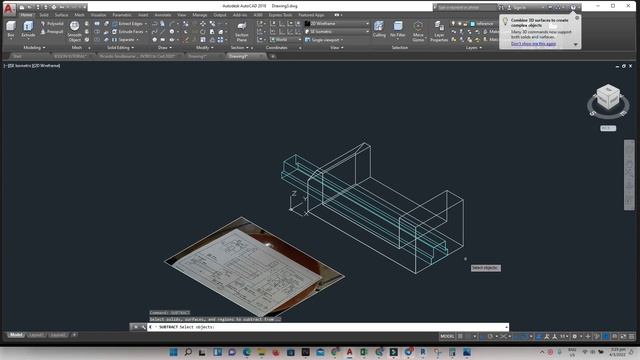Toggle the grid display in status bar

click(x=460, y=336)
